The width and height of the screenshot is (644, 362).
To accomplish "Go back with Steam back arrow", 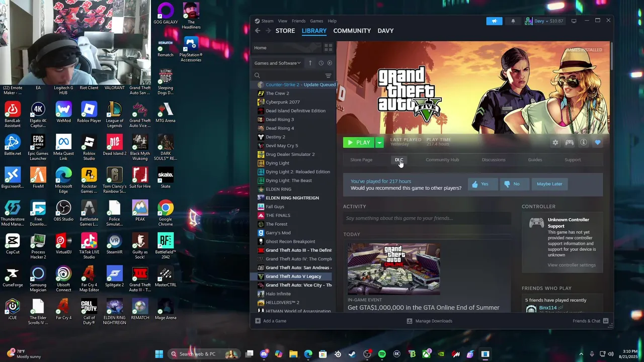I will [258, 31].
